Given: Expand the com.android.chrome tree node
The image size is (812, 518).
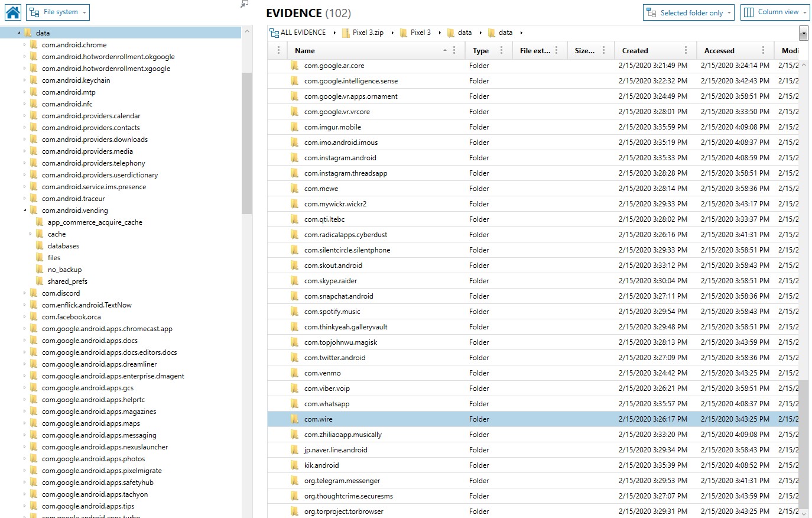Looking at the screenshot, I should 25,45.
